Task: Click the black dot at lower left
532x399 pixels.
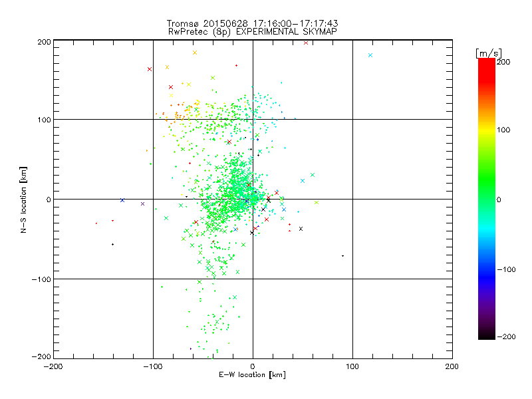Action: coord(112,244)
